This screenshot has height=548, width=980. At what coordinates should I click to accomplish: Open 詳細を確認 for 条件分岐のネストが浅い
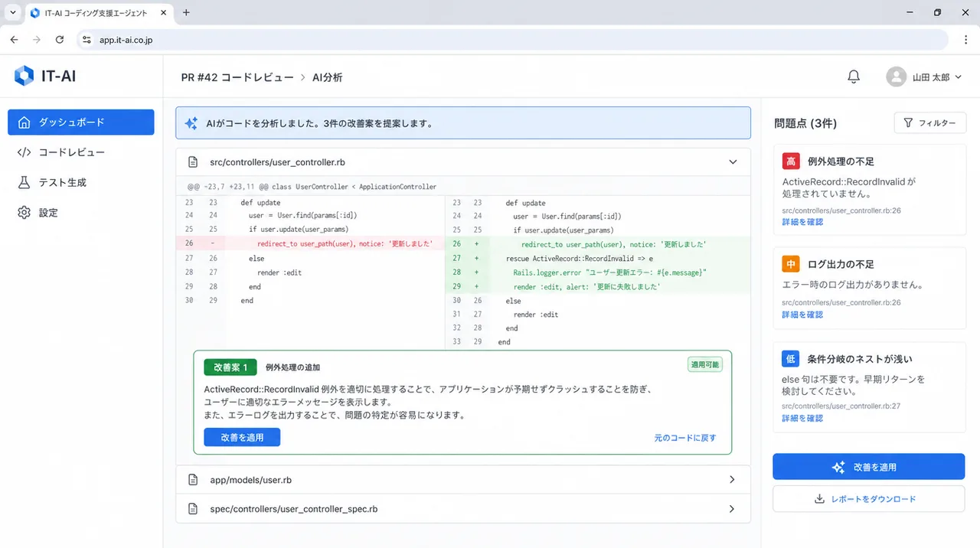pyautogui.click(x=802, y=419)
